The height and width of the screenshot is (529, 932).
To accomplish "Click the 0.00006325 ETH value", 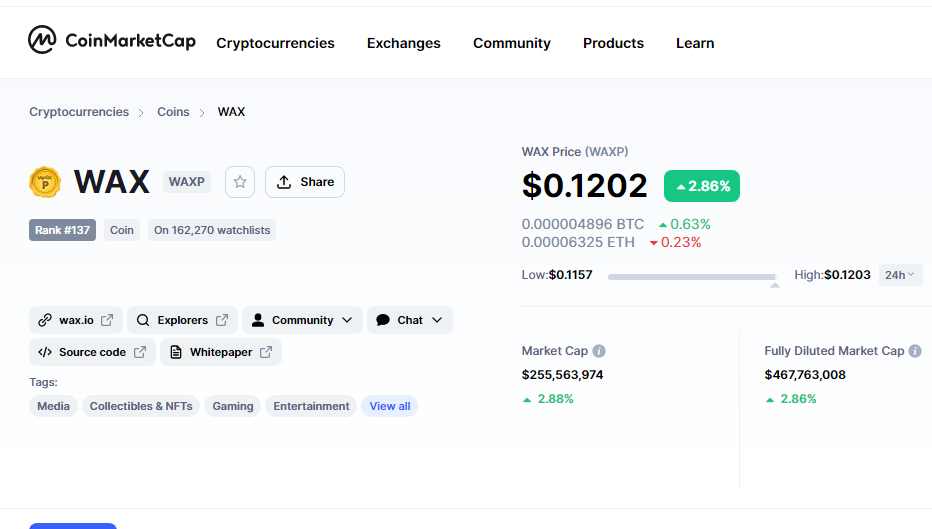I will [578, 242].
